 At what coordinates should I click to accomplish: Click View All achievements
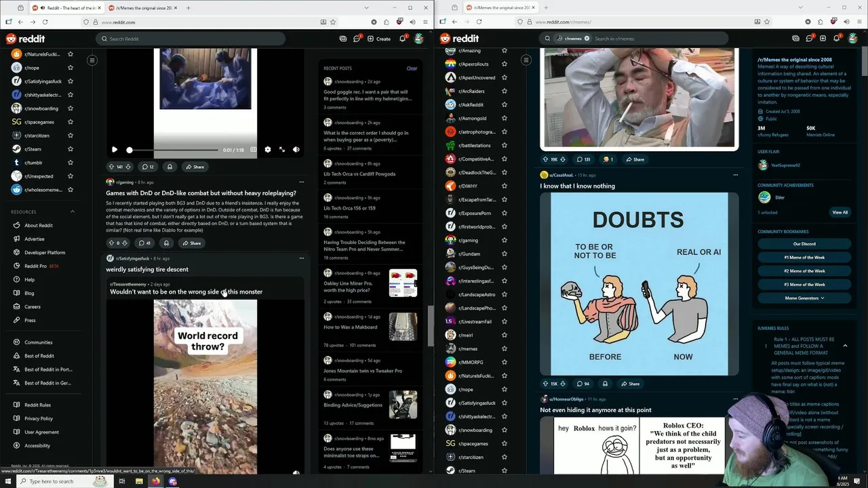click(840, 212)
